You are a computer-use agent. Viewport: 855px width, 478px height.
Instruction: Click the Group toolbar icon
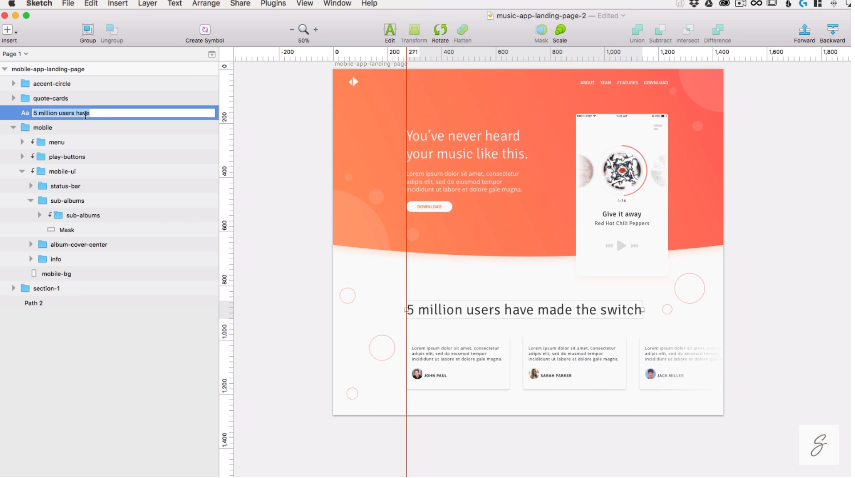[88, 29]
